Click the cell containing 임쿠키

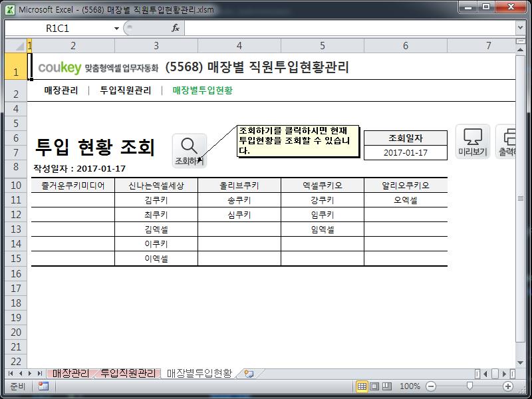tap(323, 215)
